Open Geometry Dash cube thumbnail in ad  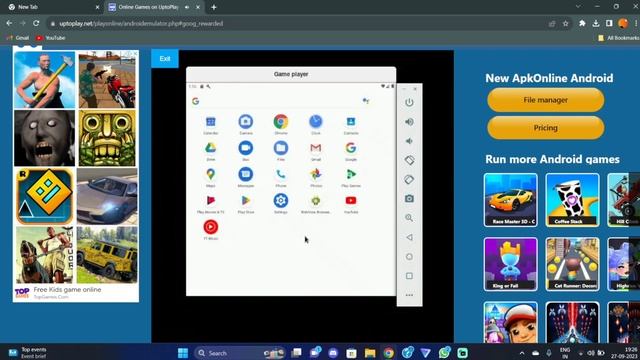pos(44,197)
